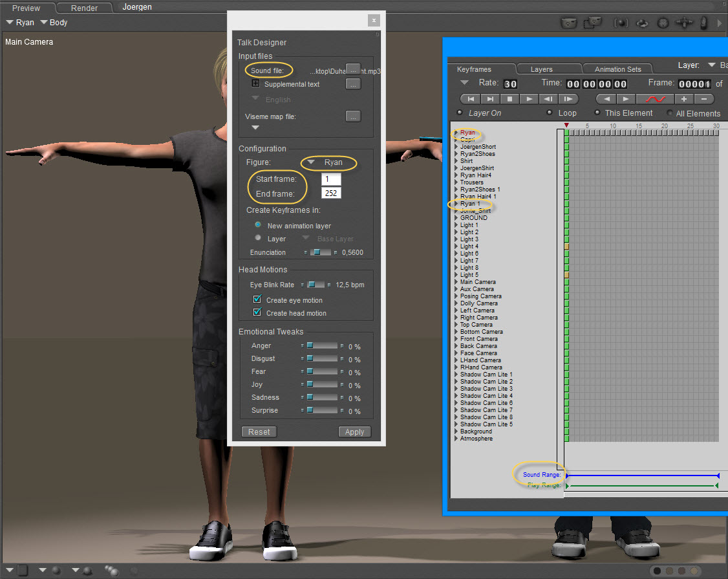
Task: Click the Area Render icon
Action: 592,23
